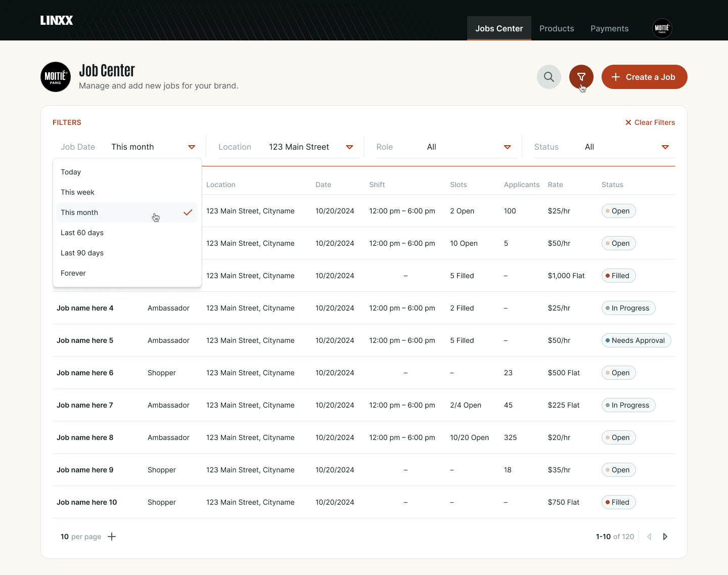Go to next page arrow
The image size is (728, 575).
[x=665, y=537]
